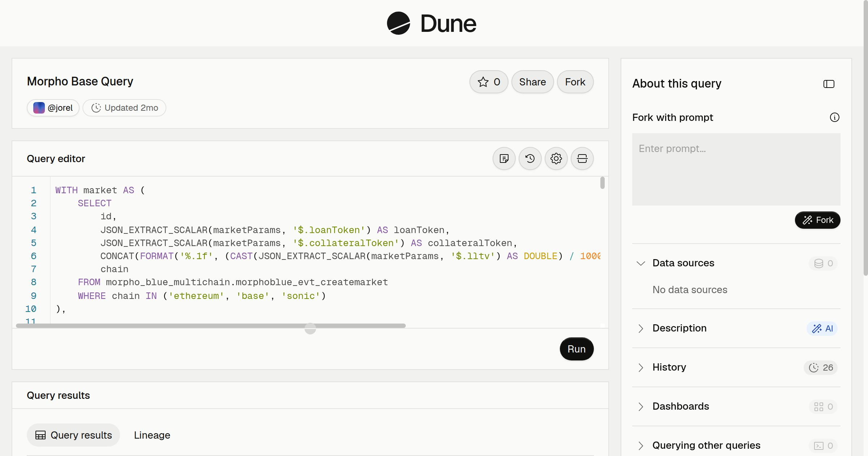Click the editor horizontal scrollbar

211,326
